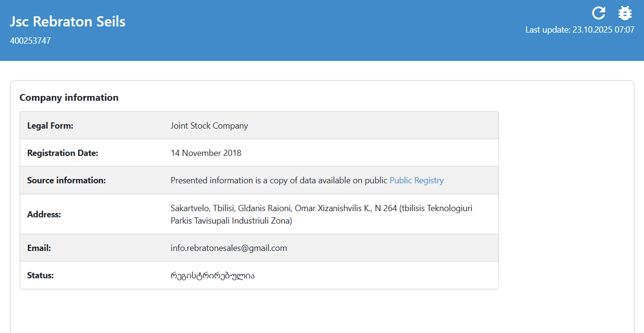Click the Jsc Rebraton Seils company title
The image size is (644, 333).
[x=68, y=22]
